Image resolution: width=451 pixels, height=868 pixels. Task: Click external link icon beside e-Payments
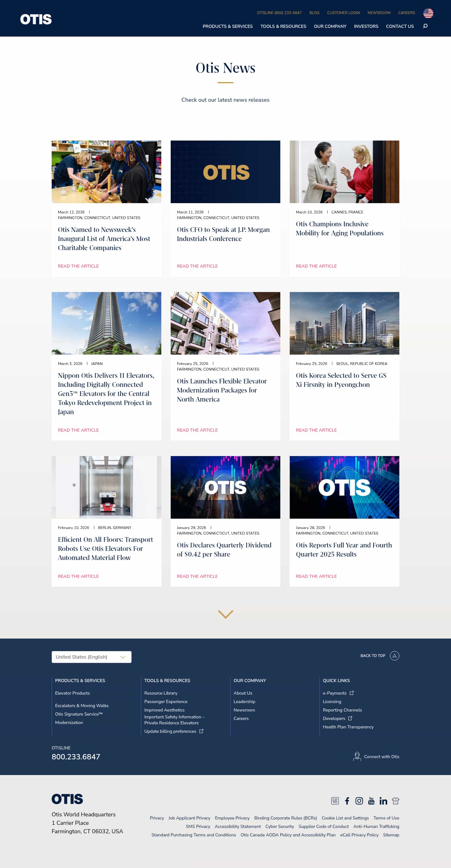(x=352, y=693)
